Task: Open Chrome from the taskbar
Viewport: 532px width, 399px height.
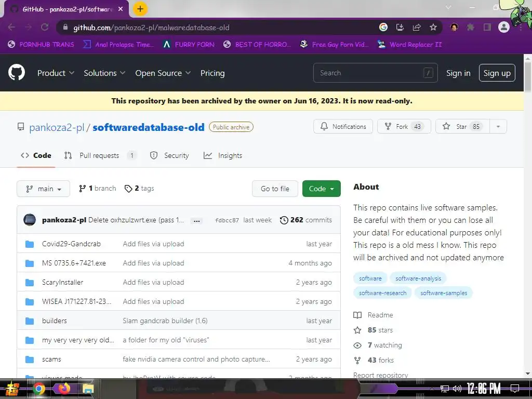Action: pos(38,389)
